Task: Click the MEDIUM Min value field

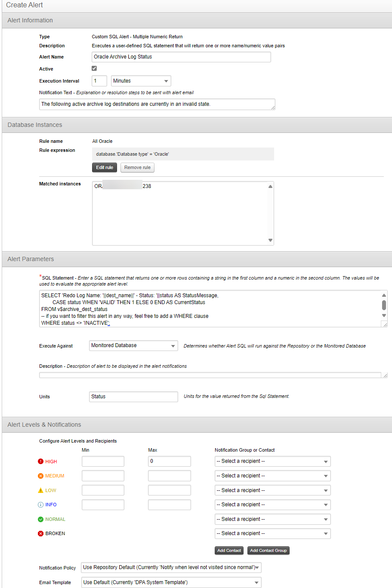Action: coord(103,476)
